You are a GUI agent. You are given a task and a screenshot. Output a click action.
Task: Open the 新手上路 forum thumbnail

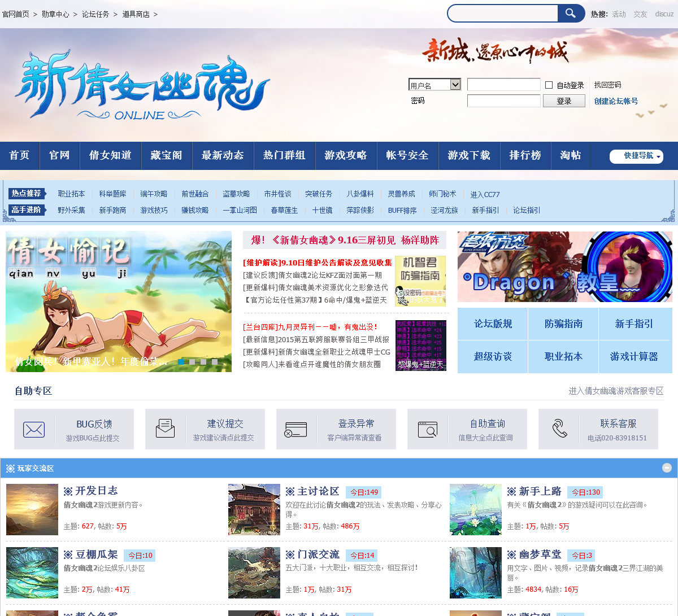click(476, 509)
